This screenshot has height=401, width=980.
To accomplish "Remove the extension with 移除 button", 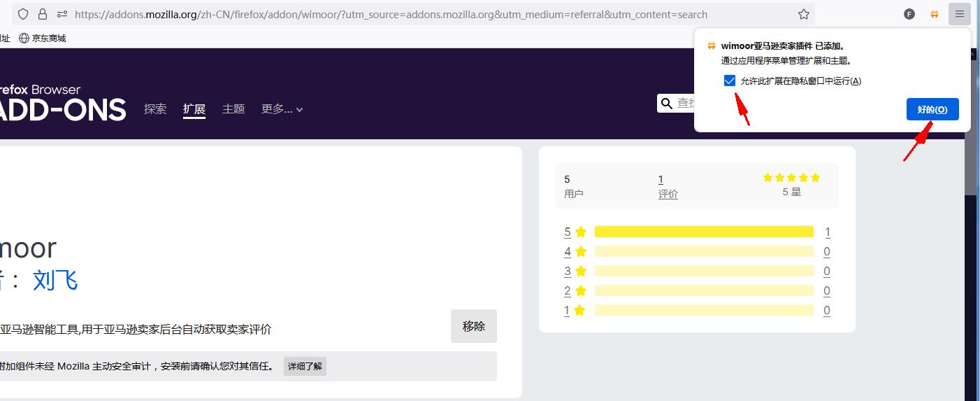I will pyautogui.click(x=474, y=326).
